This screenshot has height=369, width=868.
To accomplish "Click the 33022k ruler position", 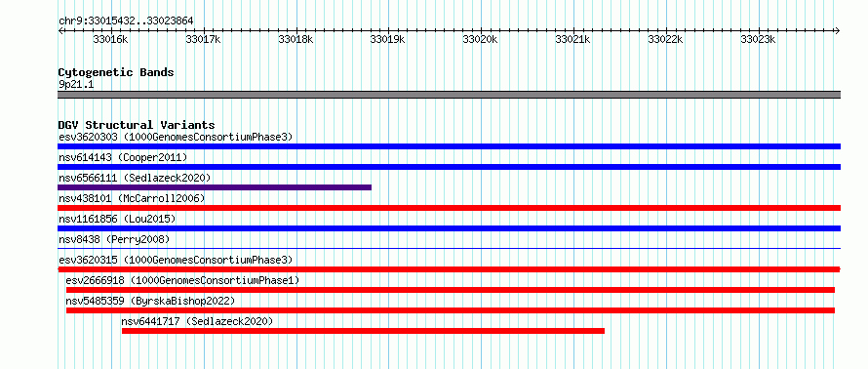I will pos(665,39).
